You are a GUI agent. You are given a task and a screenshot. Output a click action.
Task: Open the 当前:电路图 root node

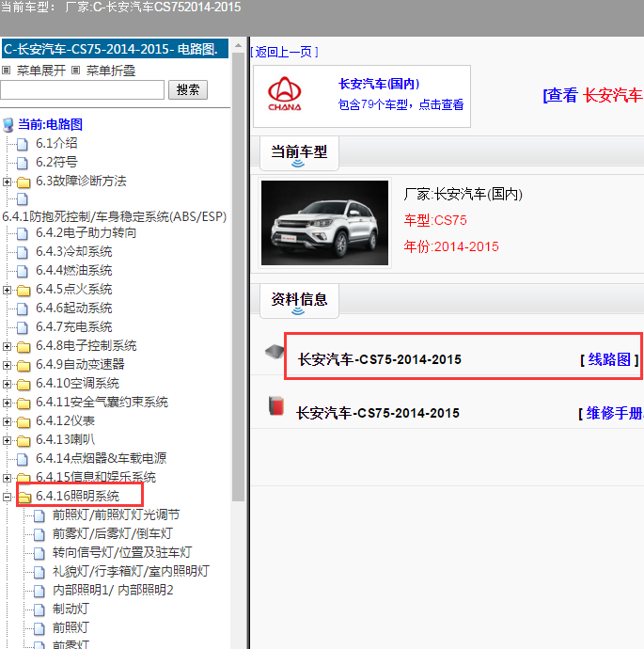(50, 124)
